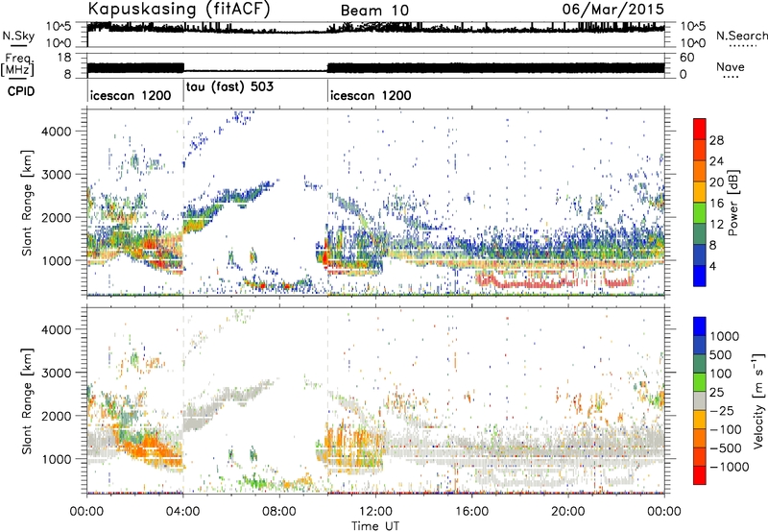Click the "20:00" time axis tick label
Image resolution: width=768 pixels, height=532 pixels.
568,512
